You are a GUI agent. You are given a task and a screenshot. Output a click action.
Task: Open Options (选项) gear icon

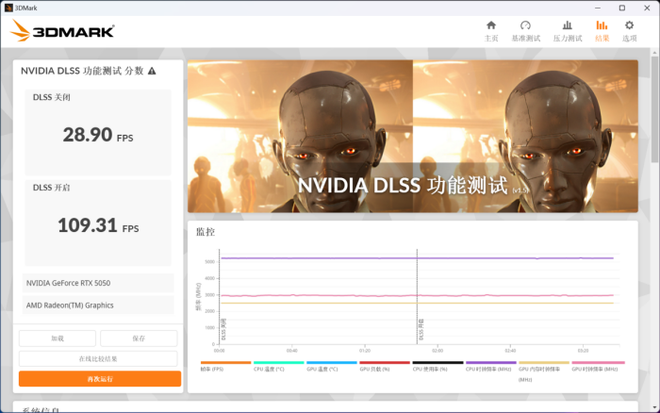click(x=629, y=30)
